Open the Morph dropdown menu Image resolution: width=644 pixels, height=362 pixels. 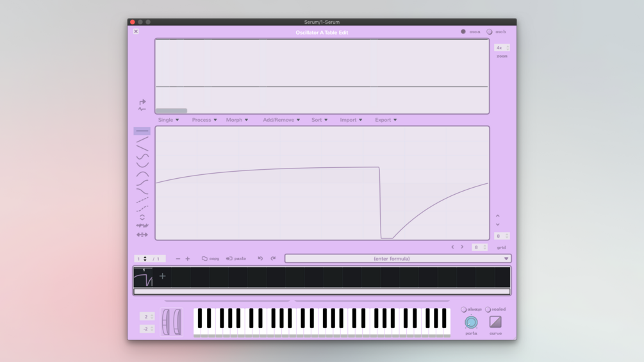click(x=237, y=120)
